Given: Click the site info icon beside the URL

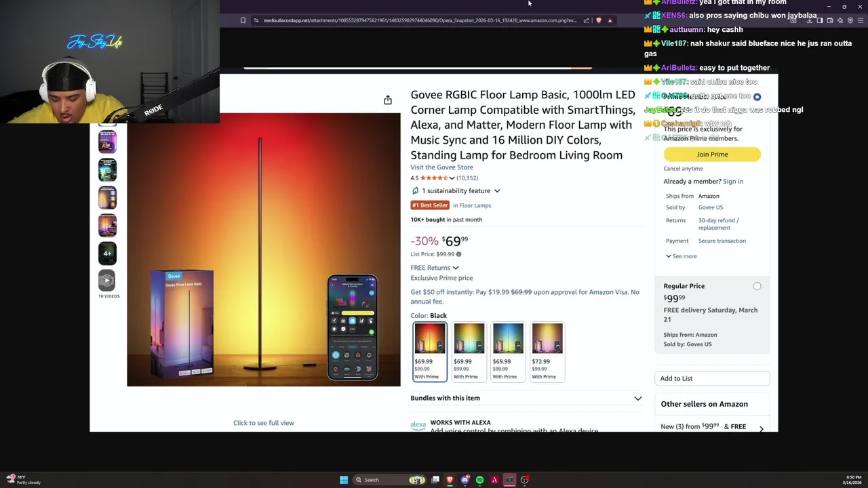Looking at the screenshot, I should (x=256, y=20).
